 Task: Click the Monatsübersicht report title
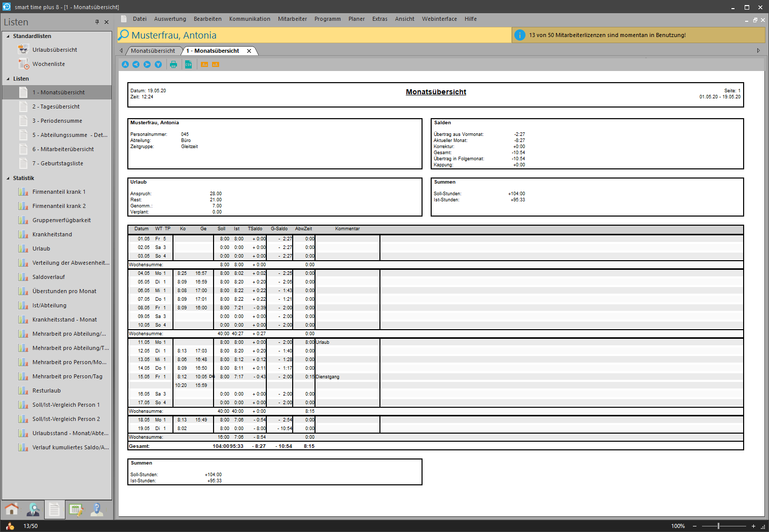[x=436, y=92]
